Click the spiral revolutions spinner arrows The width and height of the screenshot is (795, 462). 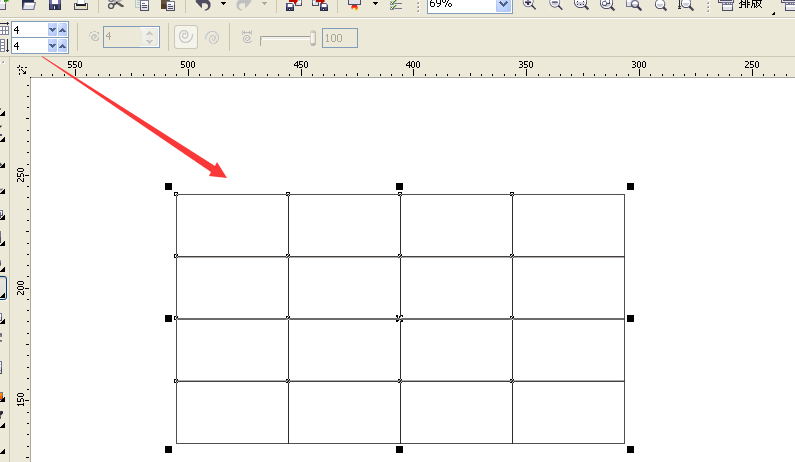point(150,37)
